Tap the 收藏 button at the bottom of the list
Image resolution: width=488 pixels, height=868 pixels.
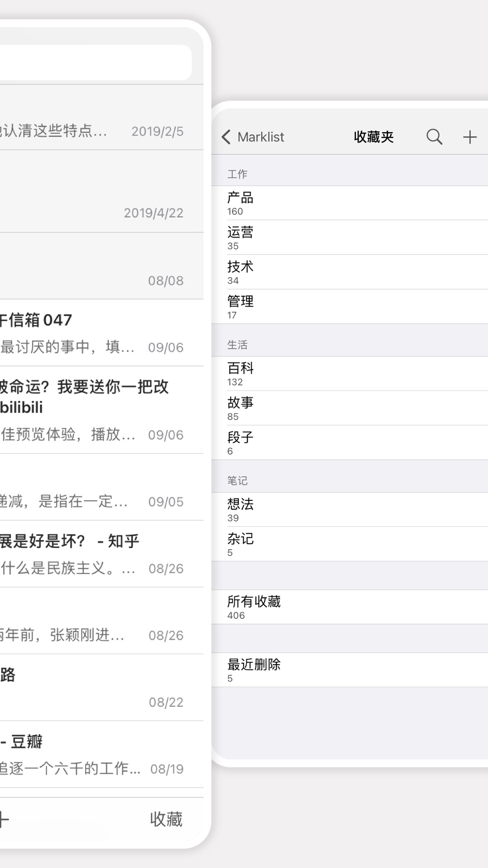pos(166,819)
